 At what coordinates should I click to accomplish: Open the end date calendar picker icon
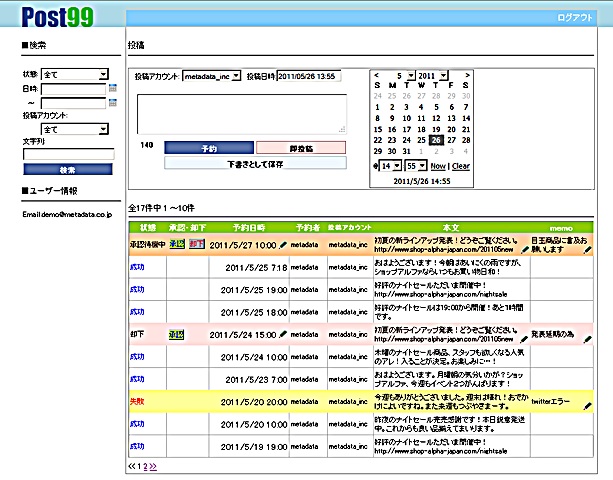pyautogui.click(x=114, y=102)
